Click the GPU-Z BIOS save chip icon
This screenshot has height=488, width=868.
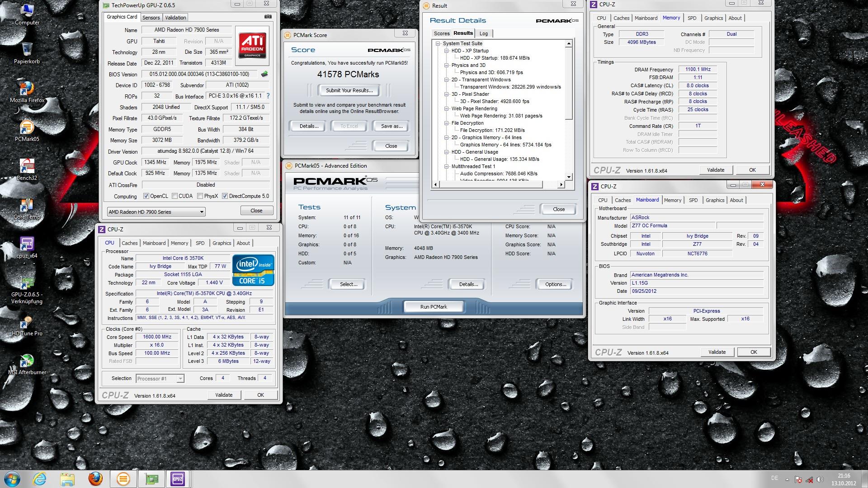tap(264, 74)
